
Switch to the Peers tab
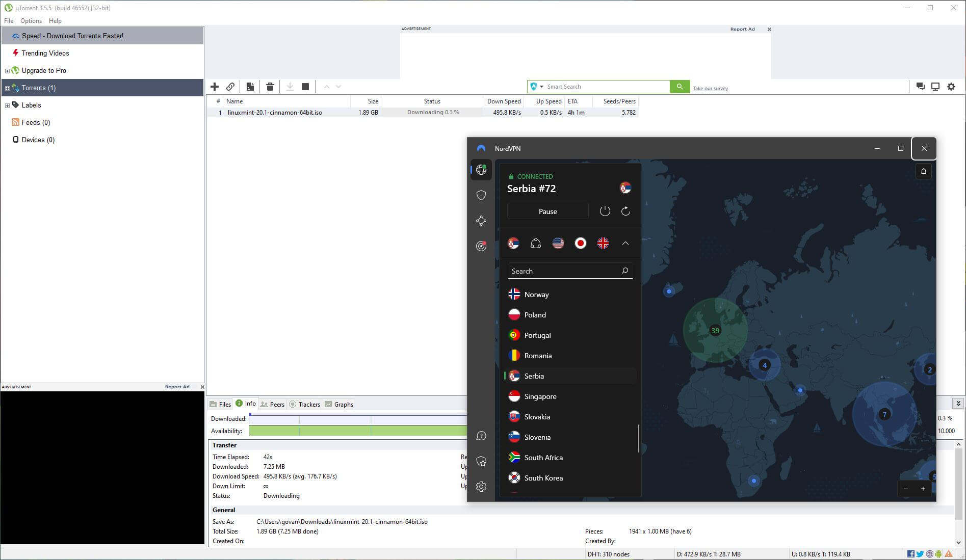tap(272, 404)
